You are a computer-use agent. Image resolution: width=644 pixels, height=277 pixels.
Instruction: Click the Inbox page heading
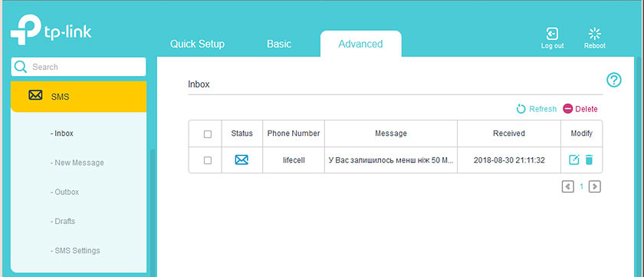[x=199, y=84]
